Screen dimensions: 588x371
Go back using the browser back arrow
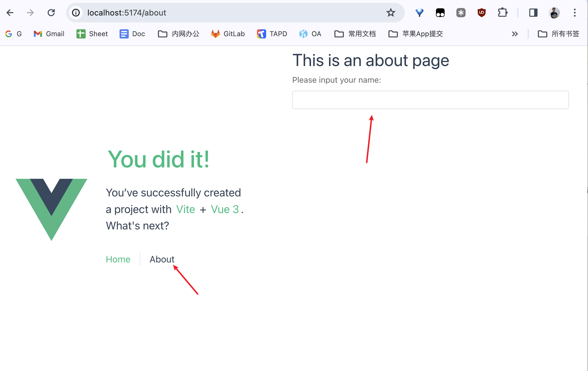click(10, 13)
